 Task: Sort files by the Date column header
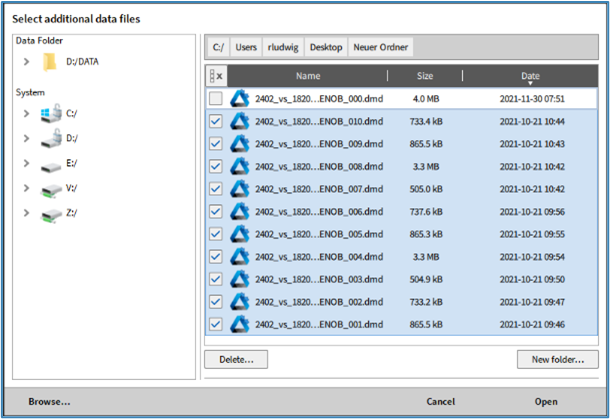[530, 76]
